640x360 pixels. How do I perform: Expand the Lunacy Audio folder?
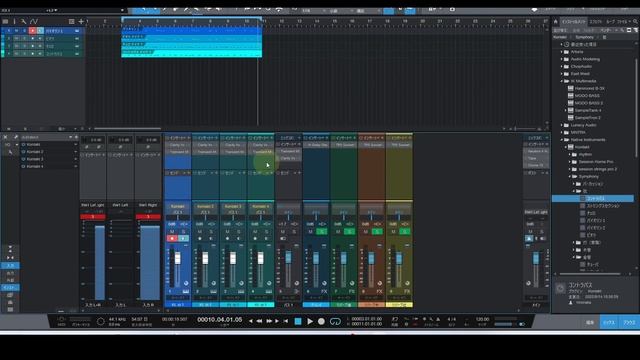[x=562, y=125]
